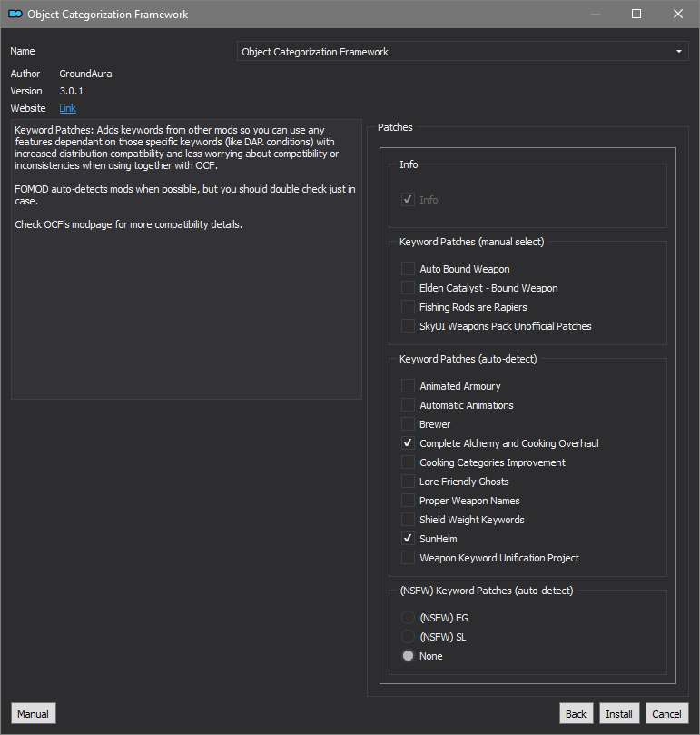
Task: Check the Proper Weapon Names option
Action: tap(408, 501)
